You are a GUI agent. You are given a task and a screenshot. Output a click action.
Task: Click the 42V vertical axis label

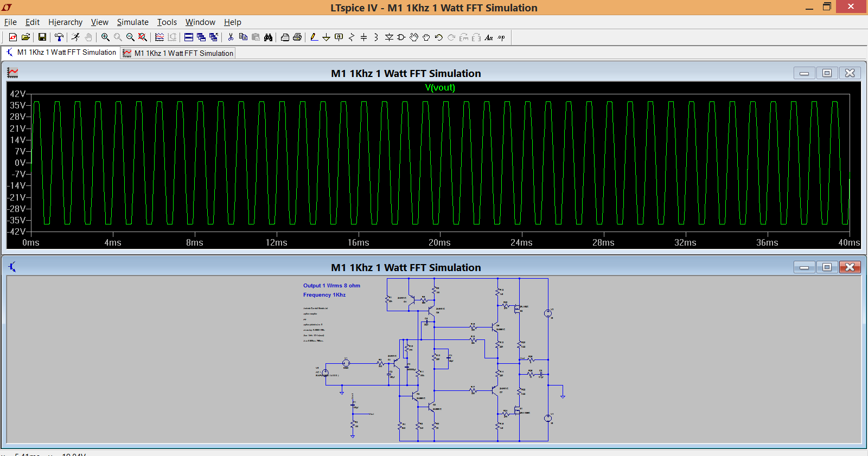17,94
